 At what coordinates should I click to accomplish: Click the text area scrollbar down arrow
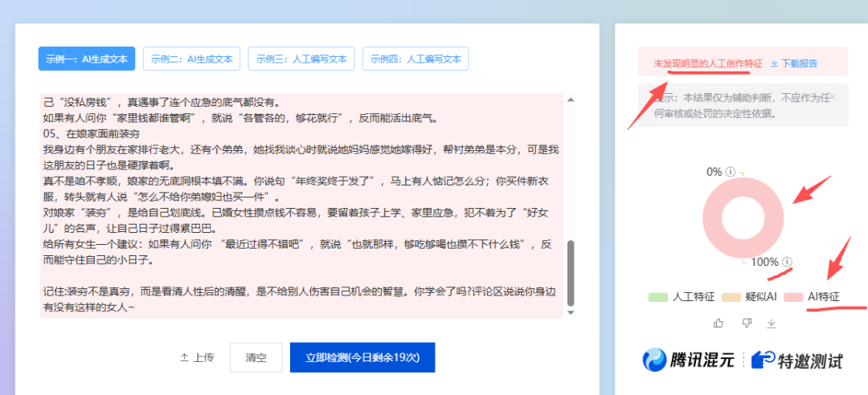(571, 312)
